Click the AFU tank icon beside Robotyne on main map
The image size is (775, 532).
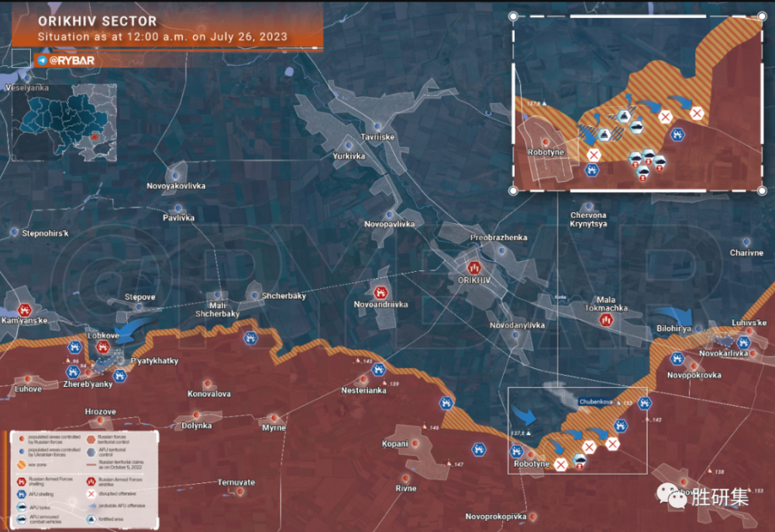[579, 461]
